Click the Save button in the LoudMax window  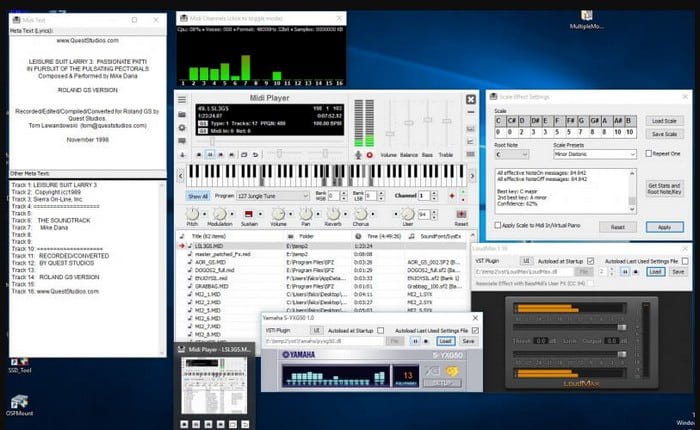point(678,271)
